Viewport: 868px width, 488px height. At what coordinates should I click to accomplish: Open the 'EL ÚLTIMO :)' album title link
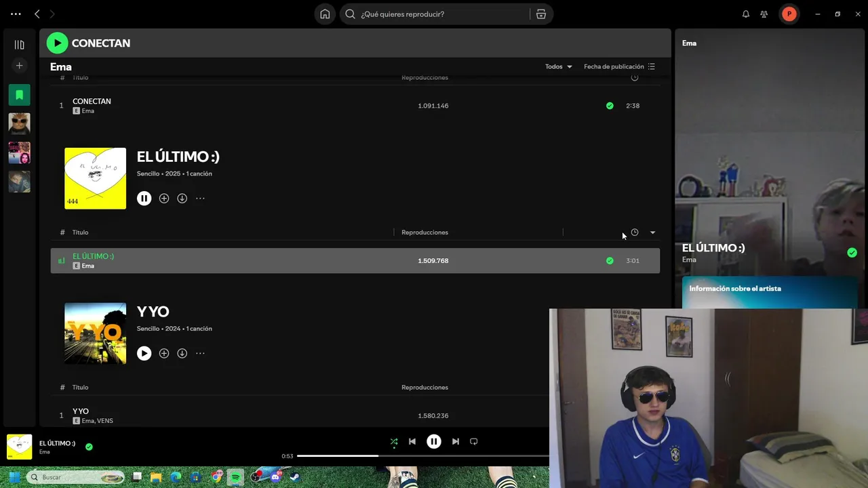pos(178,157)
